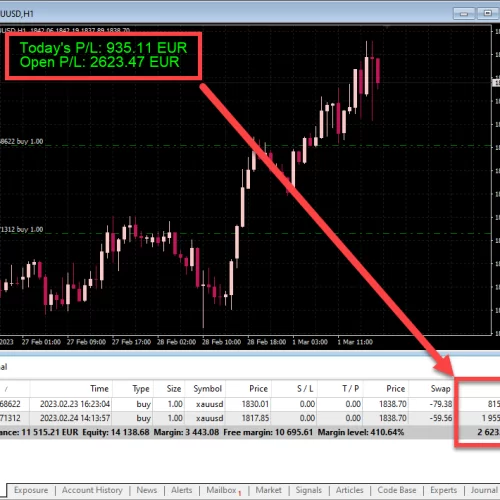Select the Alerts tab
This screenshot has width=500, height=500.
click(x=181, y=490)
